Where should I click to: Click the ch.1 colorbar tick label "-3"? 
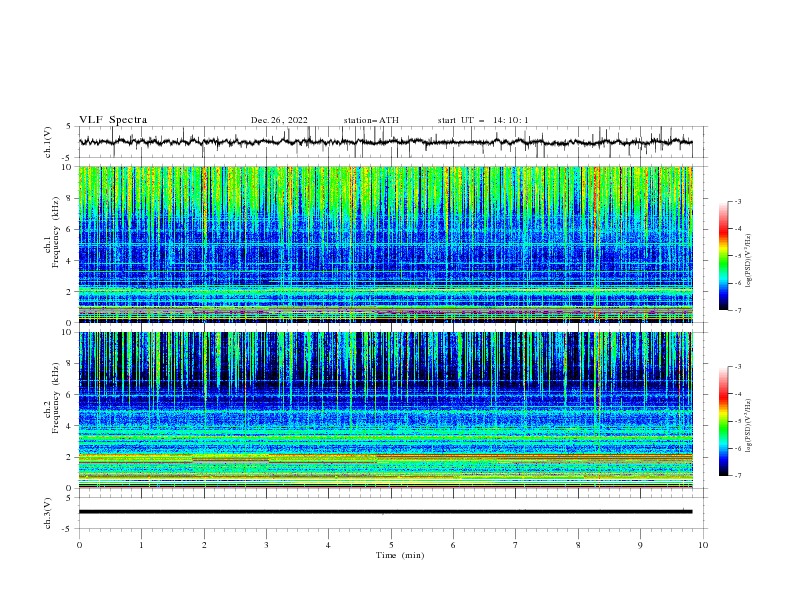point(738,201)
